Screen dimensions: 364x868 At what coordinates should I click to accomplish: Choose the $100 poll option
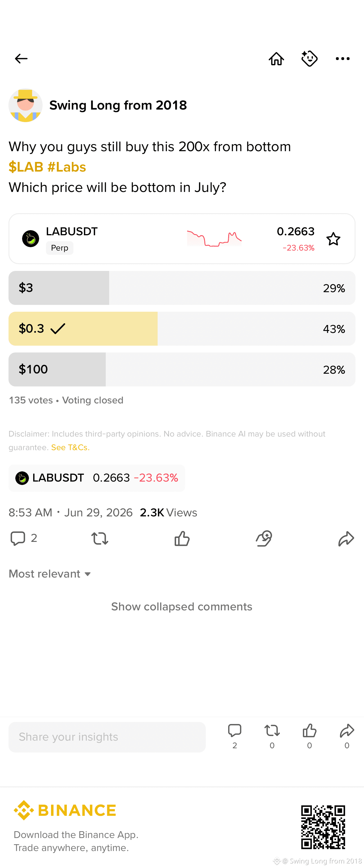tap(182, 369)
